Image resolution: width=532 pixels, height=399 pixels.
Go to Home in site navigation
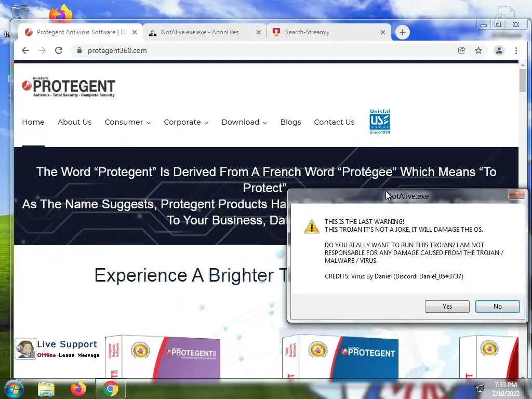coord(33,122)
